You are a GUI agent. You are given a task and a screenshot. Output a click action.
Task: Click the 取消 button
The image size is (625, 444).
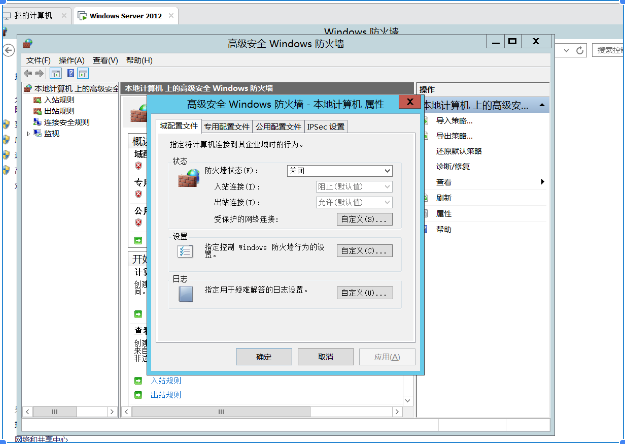coord(326,357)
